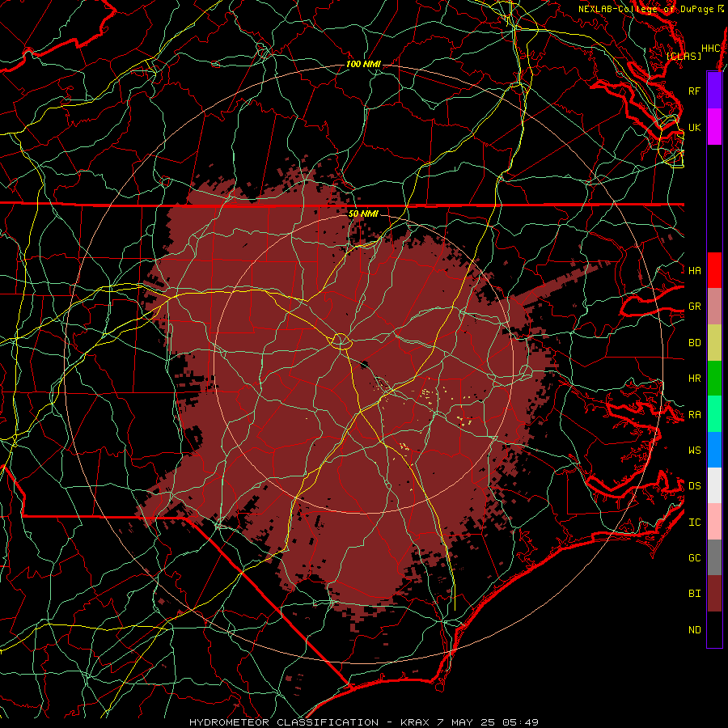
Task: Click the DS legend label
Action: point(694,486)
